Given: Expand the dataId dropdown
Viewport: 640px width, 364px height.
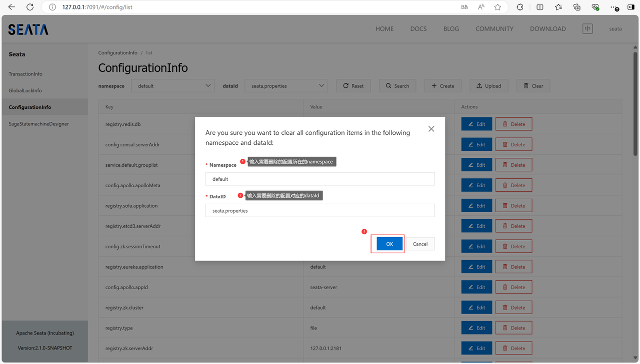Looking at the screenshot, I should [x=286, y=86].
